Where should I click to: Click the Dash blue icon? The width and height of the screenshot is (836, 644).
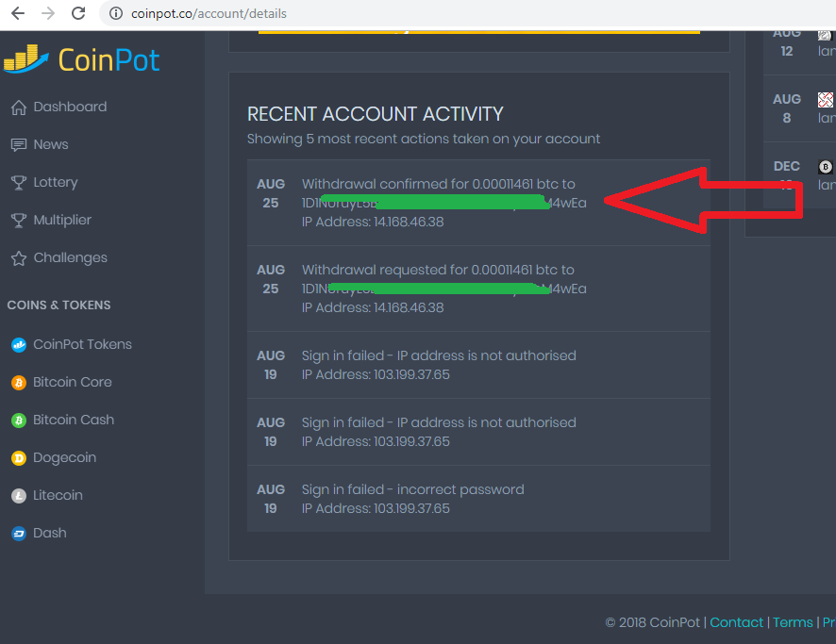point(19,534)
